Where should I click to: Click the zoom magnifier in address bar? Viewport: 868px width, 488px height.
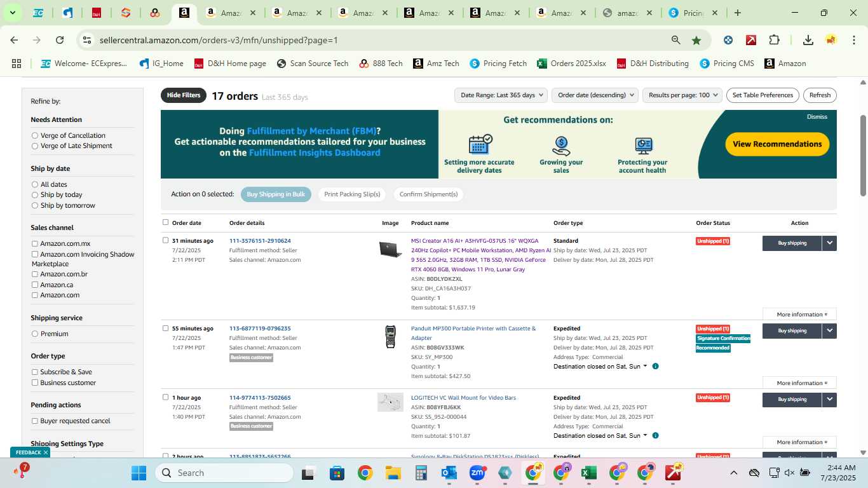point(676,40)
